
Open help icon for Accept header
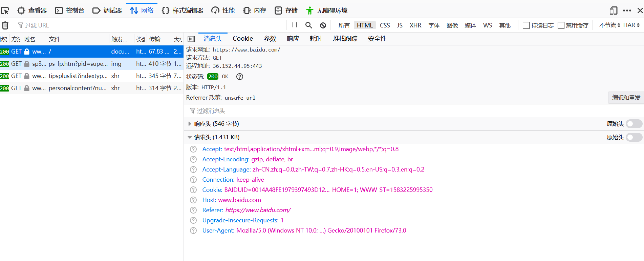coord(193,149)
